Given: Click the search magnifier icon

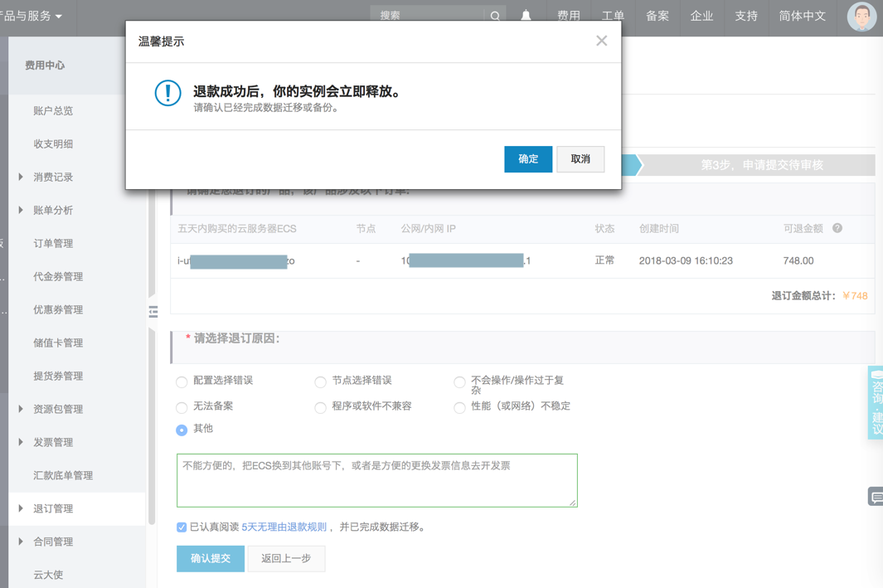Looking at the screenshot, I should pos(494,16).
